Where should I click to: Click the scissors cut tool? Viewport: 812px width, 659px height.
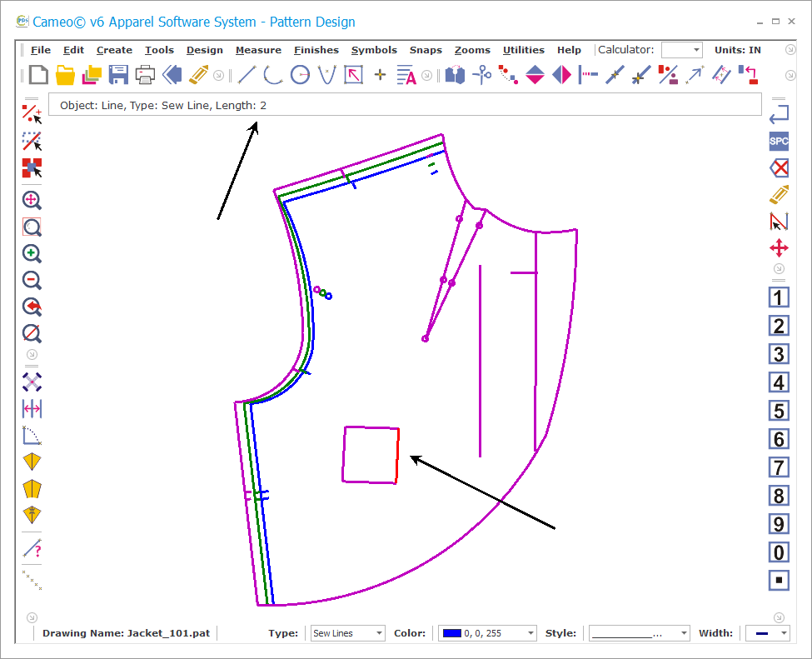point(481,75)
